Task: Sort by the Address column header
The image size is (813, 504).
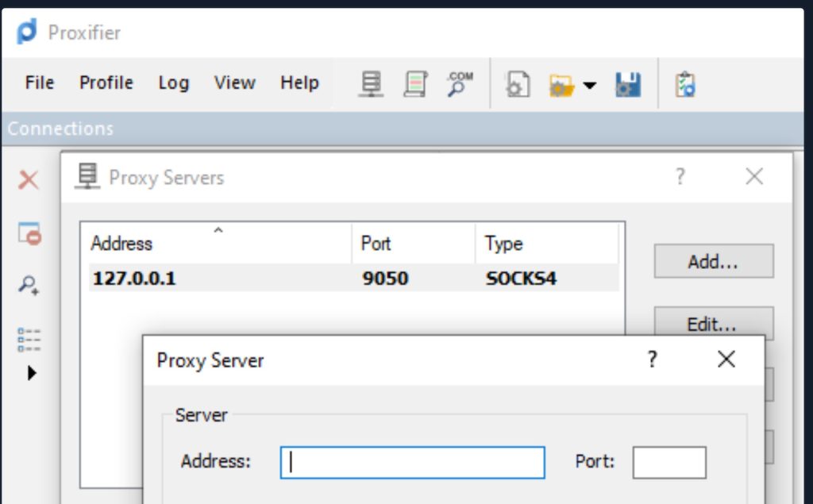Action: click(x=216, y=243)
